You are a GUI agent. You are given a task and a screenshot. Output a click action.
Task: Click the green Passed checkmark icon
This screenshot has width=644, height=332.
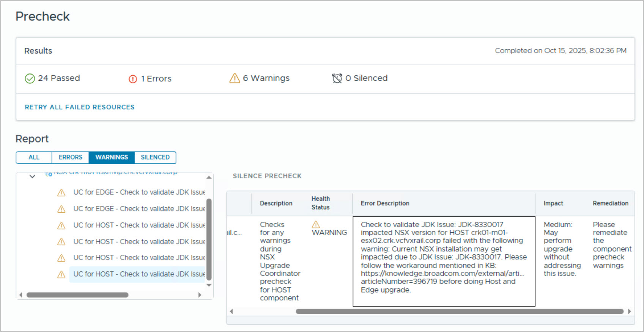[30, 78]
